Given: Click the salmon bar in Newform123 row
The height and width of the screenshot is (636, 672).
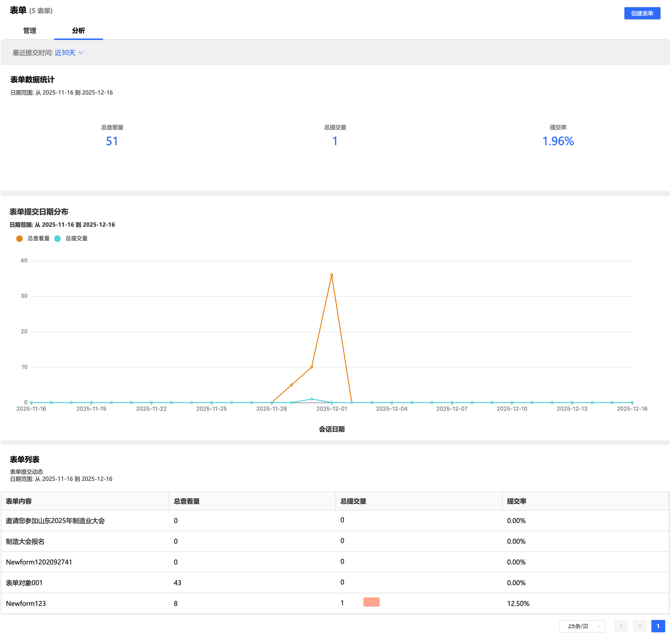Looking at the screenshot, I should click(x=371, y=602).
